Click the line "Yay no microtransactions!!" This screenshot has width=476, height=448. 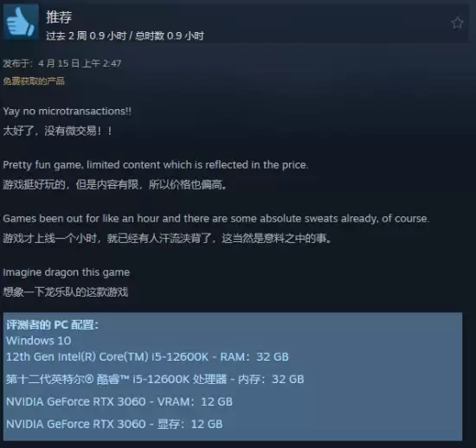click(x=68, y=112)
